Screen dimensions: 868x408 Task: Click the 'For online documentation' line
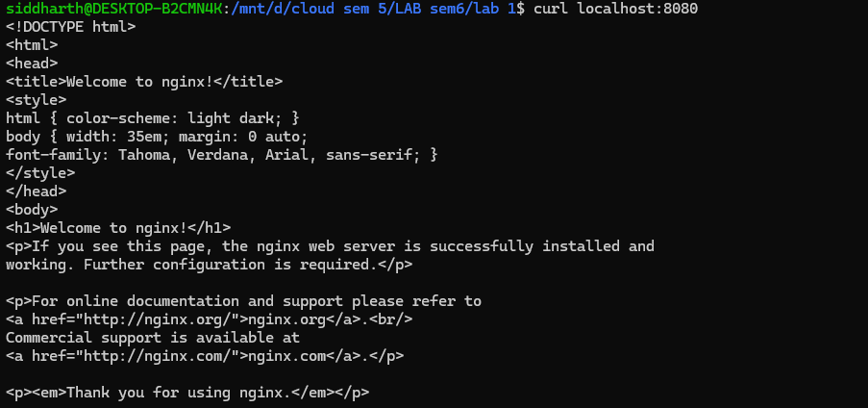(x=243, y=301)
